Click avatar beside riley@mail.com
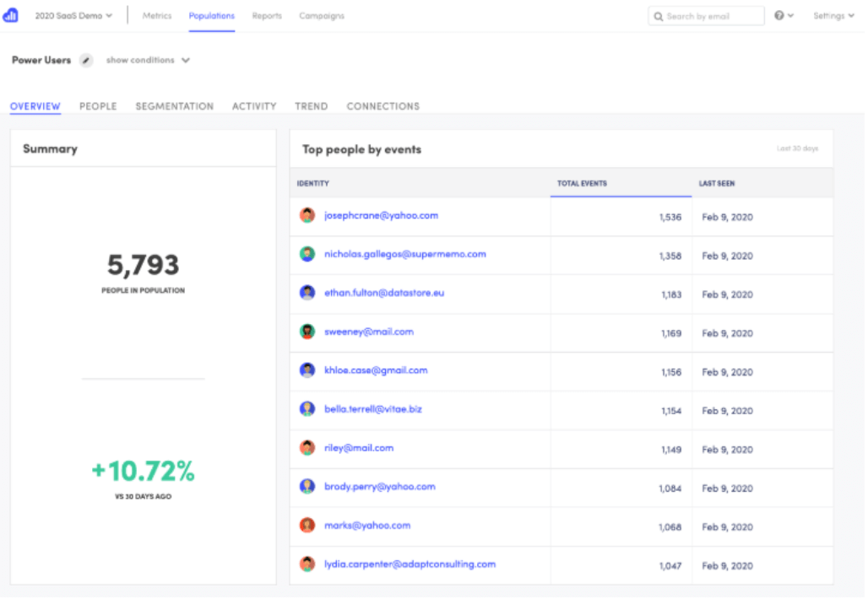This screenshot has width=868, height=599. click(307, 448)
